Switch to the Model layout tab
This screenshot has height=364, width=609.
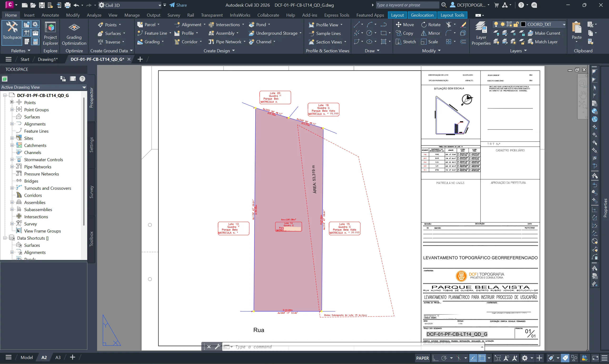[x=26, y=357]
